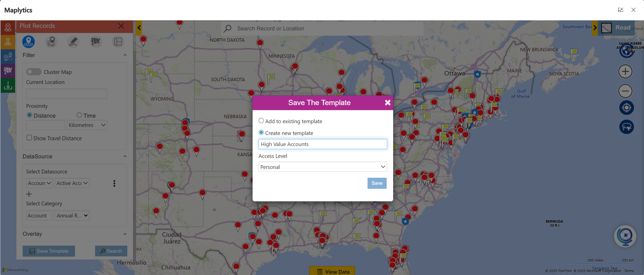Zoom in on the map
Screen dimensions: 644x275
[x=625, y=71]
